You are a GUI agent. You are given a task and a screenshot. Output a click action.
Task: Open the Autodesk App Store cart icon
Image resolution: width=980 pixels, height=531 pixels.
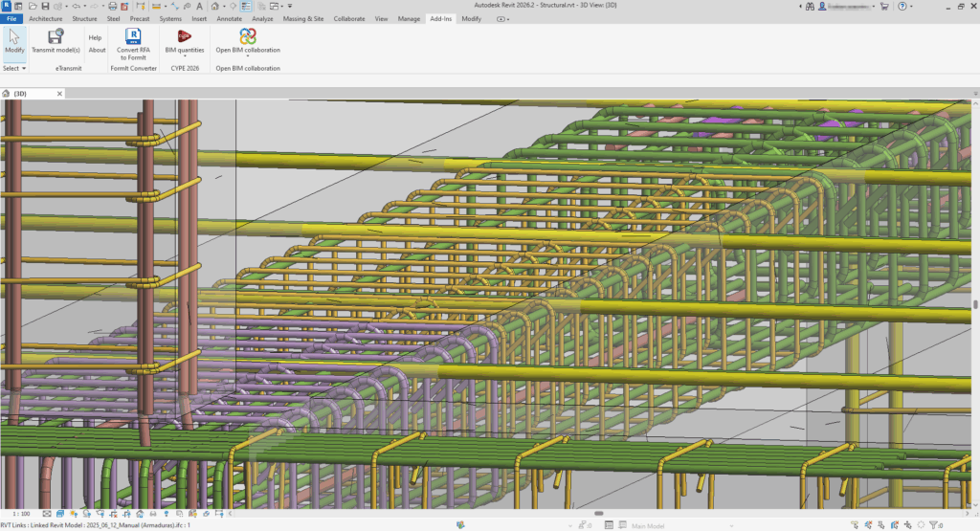[883, 6]
